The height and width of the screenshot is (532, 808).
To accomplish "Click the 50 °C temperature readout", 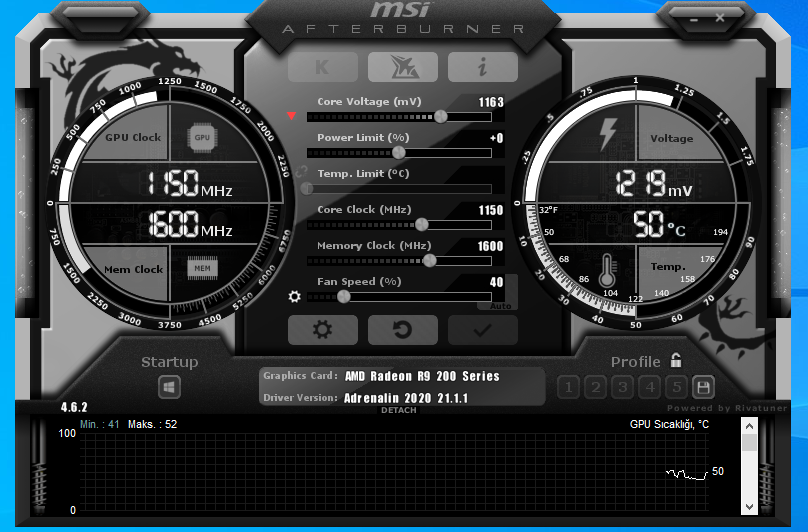I will tap(659, 225).
